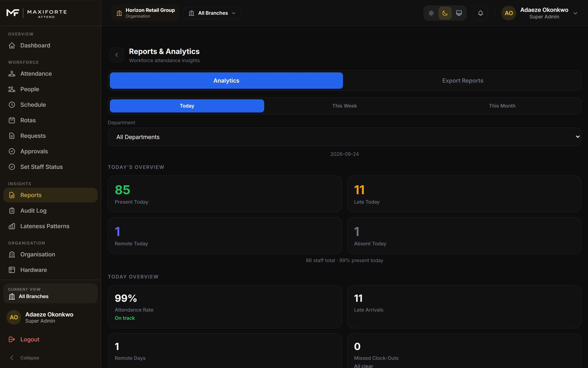Click the green "On track" status text
This screenshot has width=588, height=368.
tap(125, 318)
